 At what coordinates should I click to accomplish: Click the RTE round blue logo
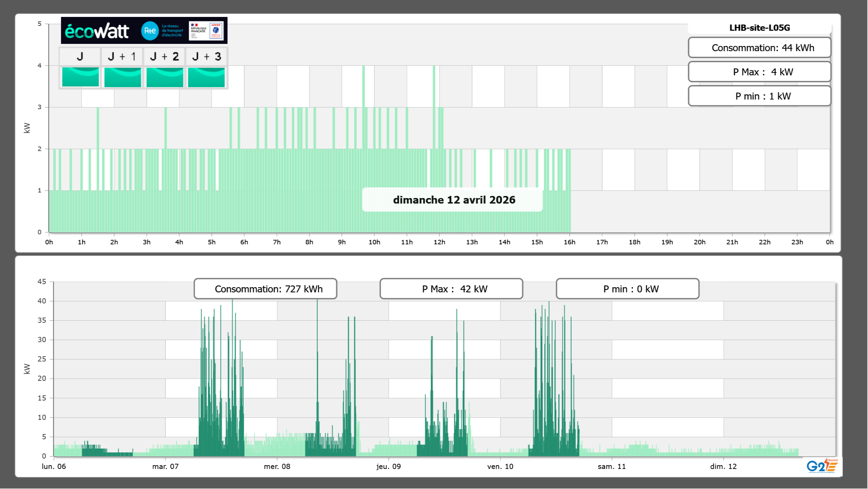coord(150,31)
